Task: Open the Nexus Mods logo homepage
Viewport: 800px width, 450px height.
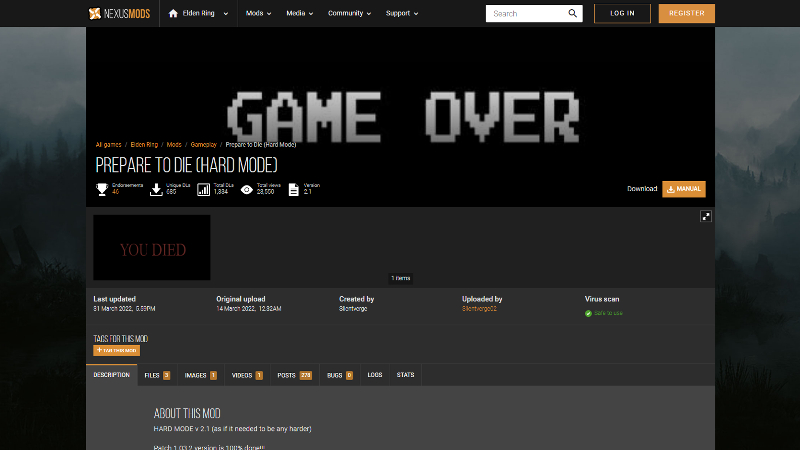Action: tap(119, 13)
